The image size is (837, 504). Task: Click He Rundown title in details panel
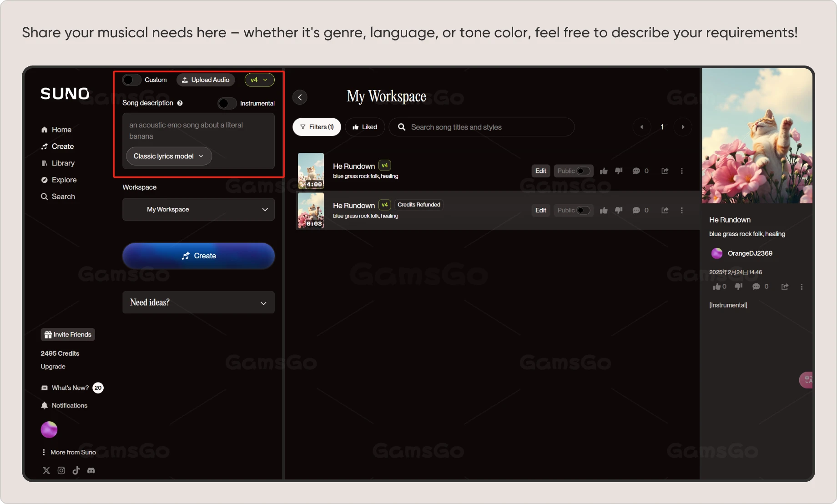[730, 220]
